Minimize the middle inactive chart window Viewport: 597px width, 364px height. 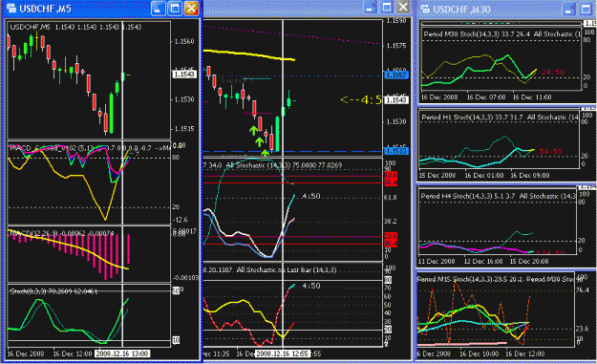pos(370,8)
